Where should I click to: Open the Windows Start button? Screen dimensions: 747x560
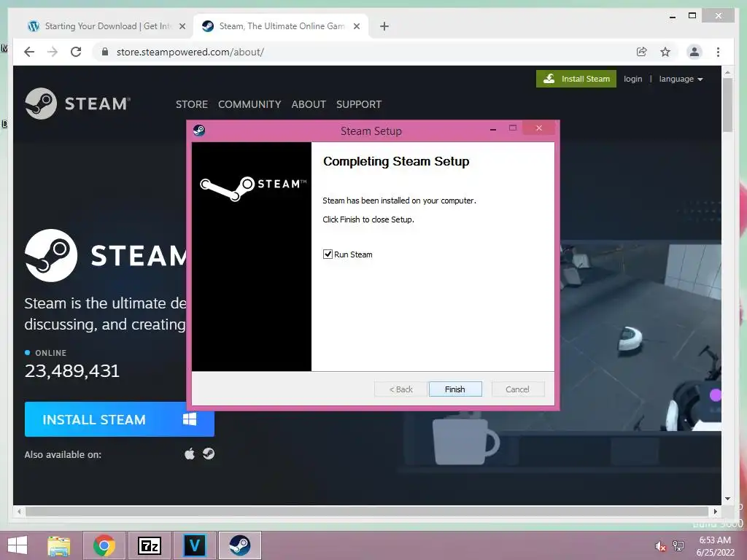point(18,545)
